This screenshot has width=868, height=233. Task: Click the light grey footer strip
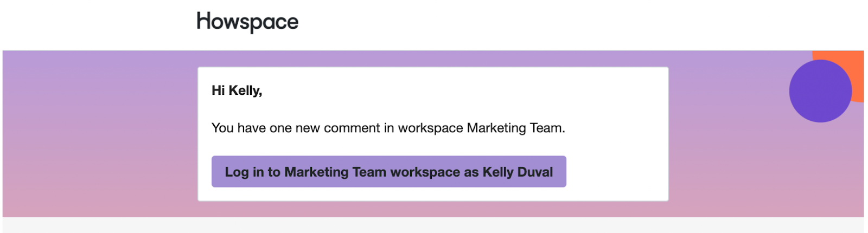[433, 225]
